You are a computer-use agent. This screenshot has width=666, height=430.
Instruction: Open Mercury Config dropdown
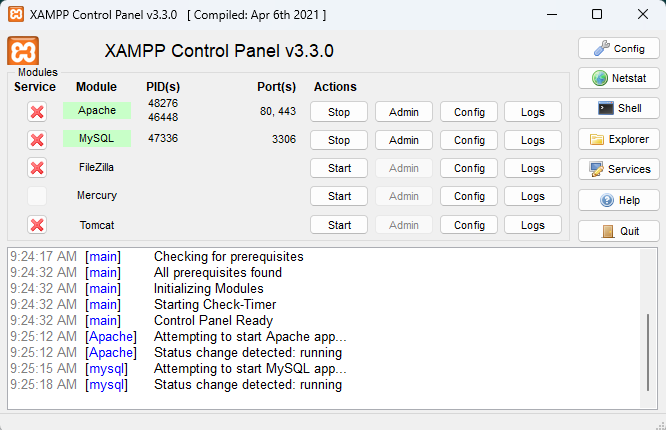click(x=469, y=196)
